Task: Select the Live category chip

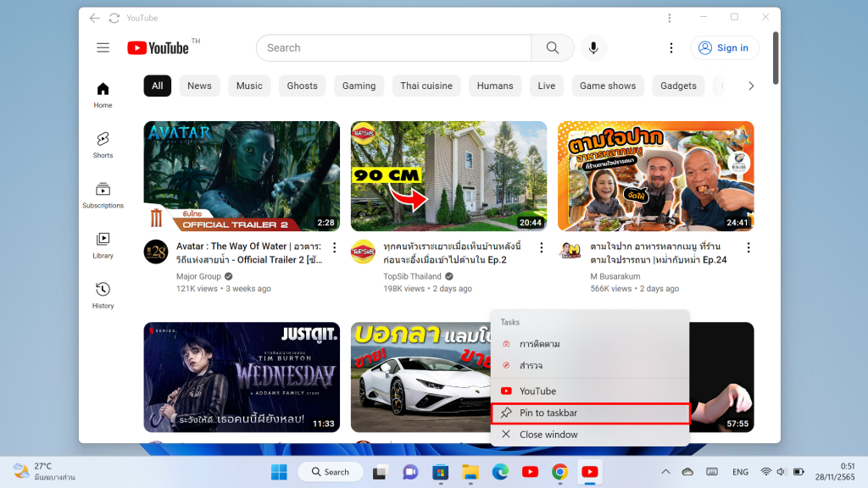Action: pos(547,86)
